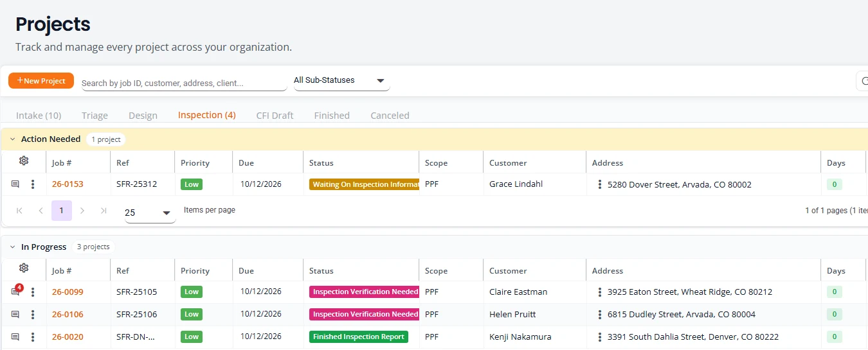Click the Waiting On Inspection Information status badge
The height and width of the screenshot is (350, 868).
point(364,184)
